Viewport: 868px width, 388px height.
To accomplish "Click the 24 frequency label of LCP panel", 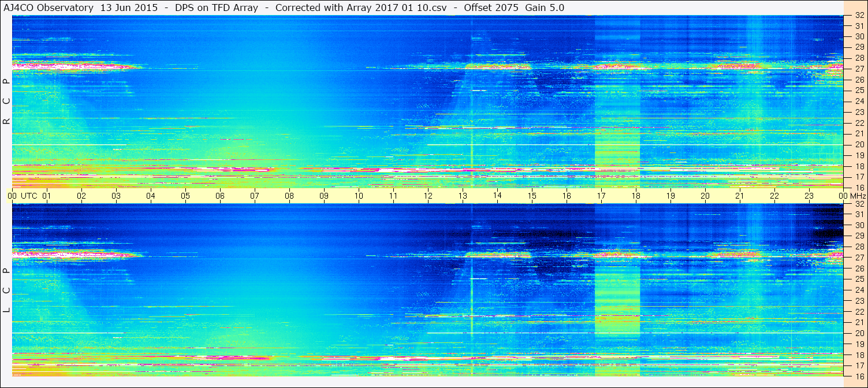I will click(x=859, y=290).
